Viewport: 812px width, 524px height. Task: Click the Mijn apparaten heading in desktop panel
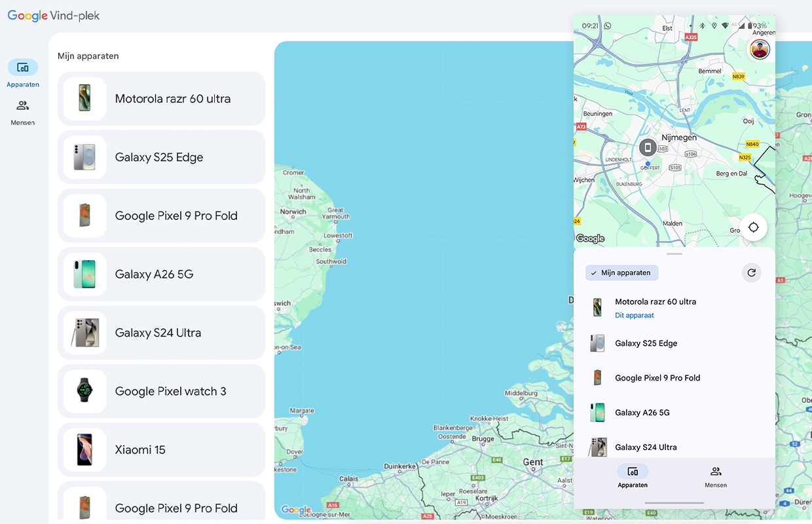[88, 56]
